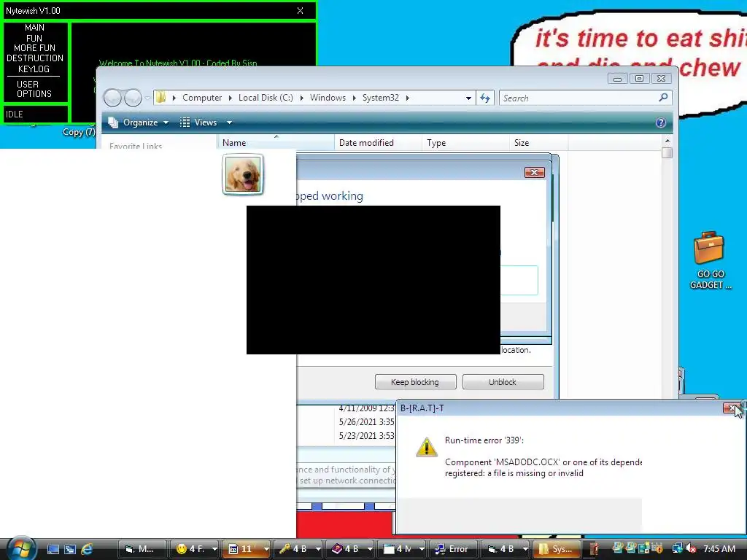Sort files by Name column
747x560 pixels.
(276, 143)
